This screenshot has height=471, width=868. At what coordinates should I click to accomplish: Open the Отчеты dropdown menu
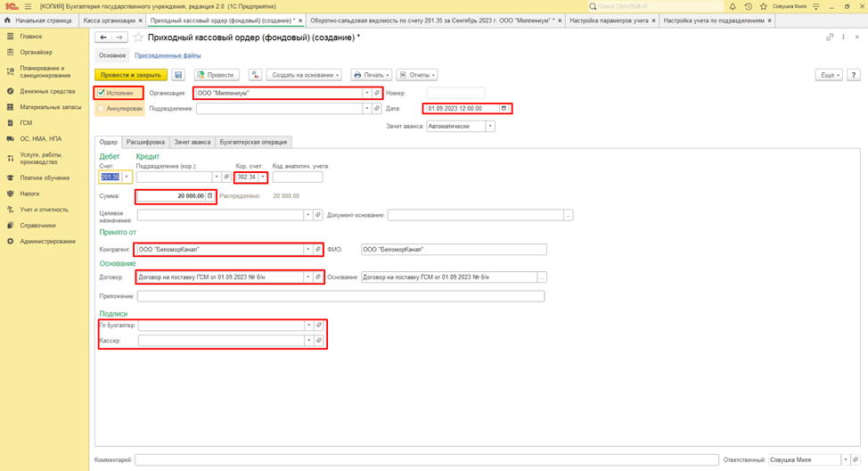tap(417, 75)
